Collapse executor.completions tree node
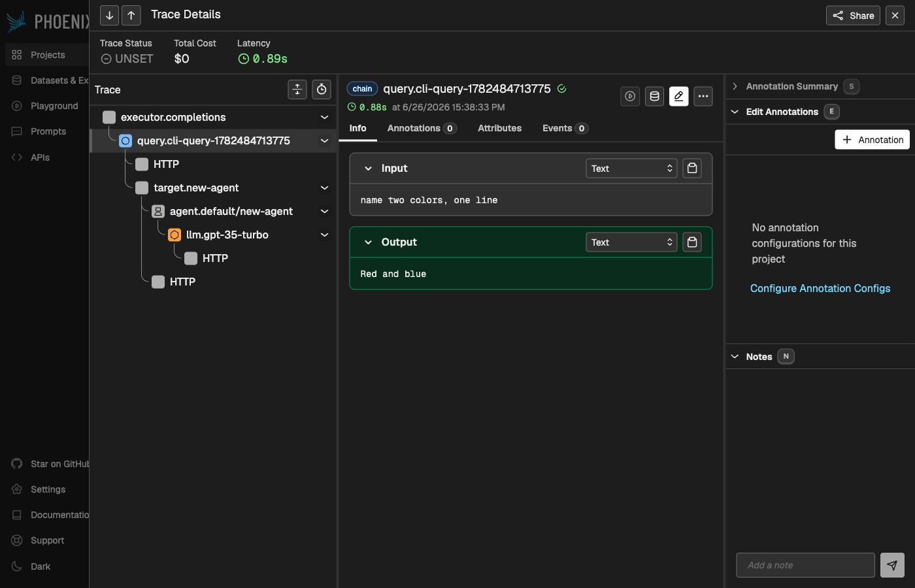This screenshot has height=588, width=915. click(324, 117)
